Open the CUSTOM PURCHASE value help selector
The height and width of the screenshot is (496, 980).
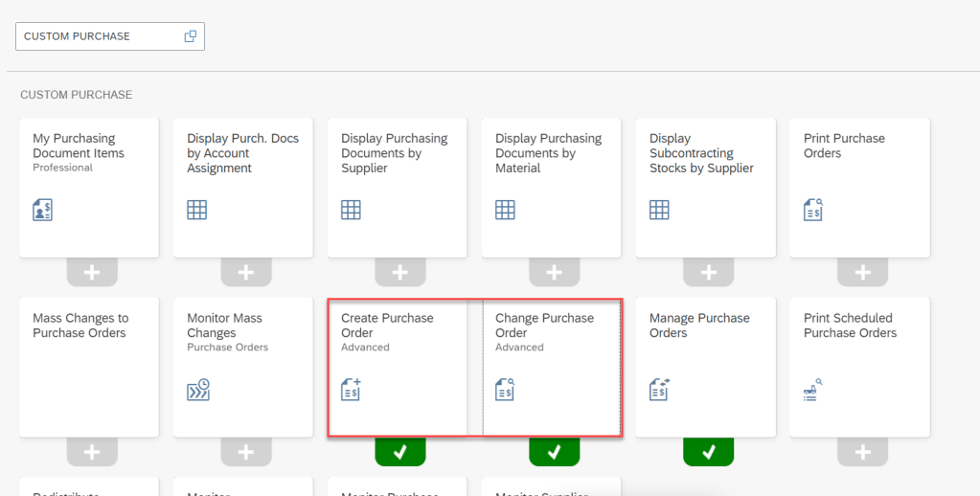click(190, 36)
